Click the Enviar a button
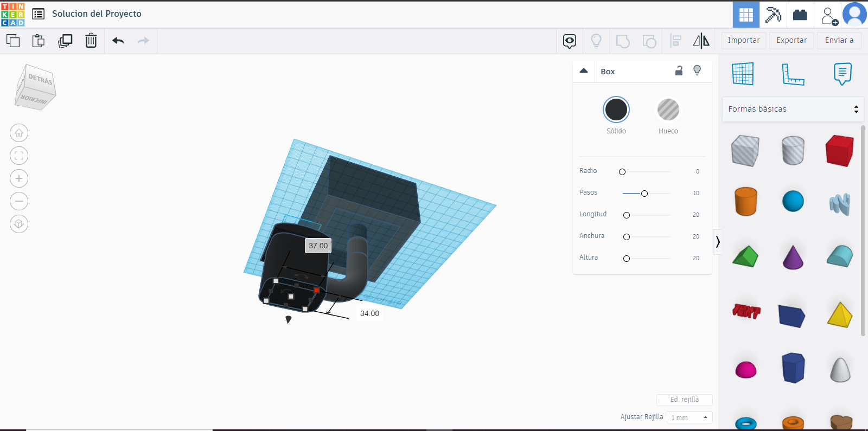This screenshot has width=868, height=431. point(839,41)
